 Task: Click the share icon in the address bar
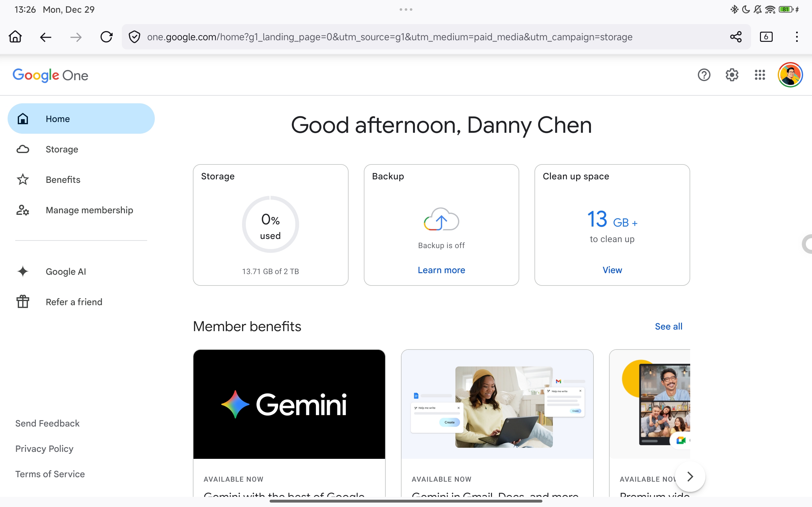click(736, 36)
